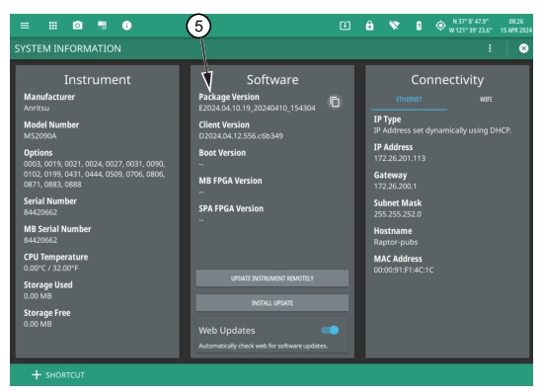Click the battery status icon
Screen dimensions: 544x392
(419, 26)
